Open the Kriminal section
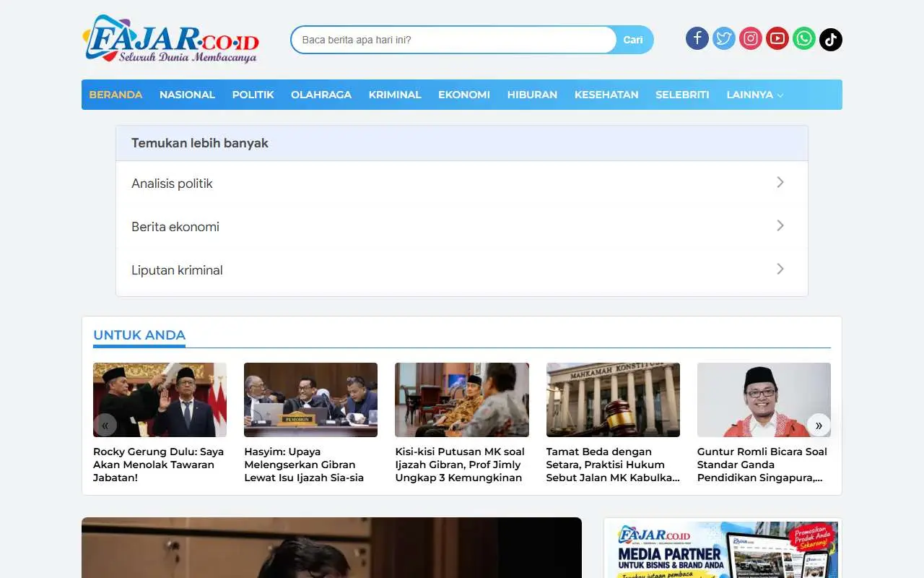924x578 pixels. pos(395,95)
